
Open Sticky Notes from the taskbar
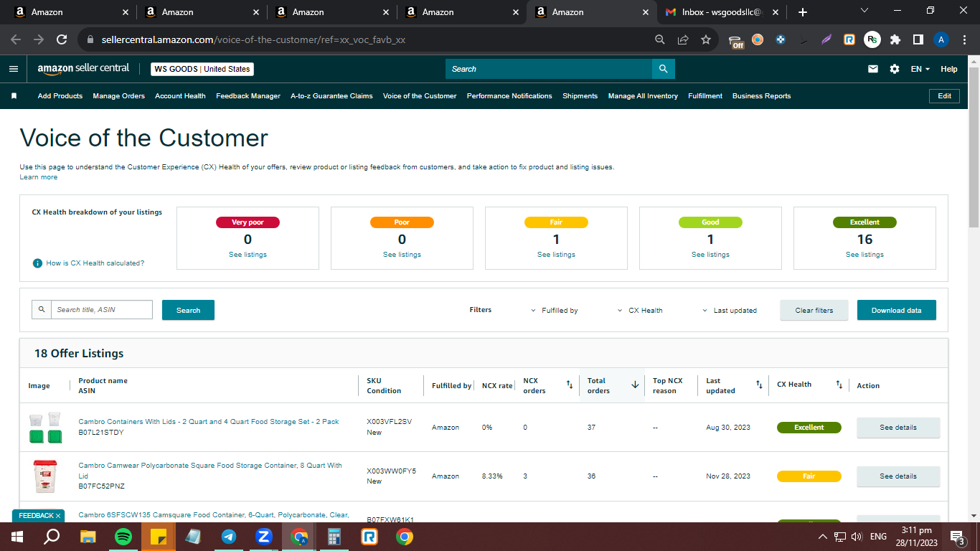pyautogui.click(x=159, y=537)
